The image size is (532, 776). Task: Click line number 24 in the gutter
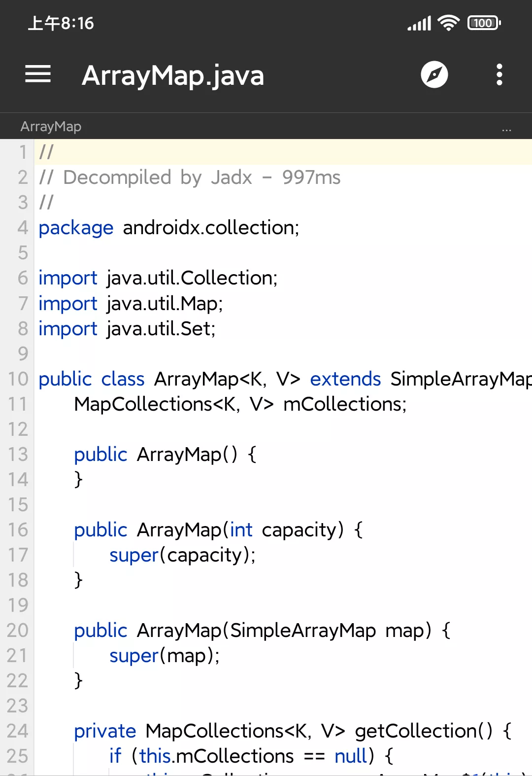tap(18, 731)
